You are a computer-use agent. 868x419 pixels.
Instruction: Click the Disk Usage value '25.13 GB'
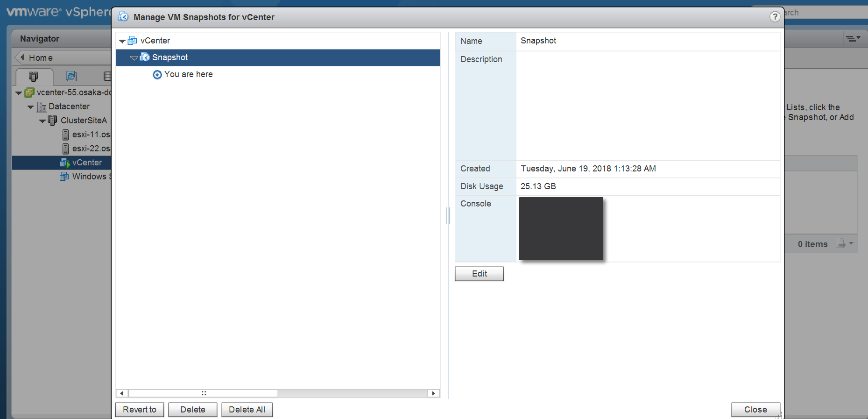coord(538,186)
